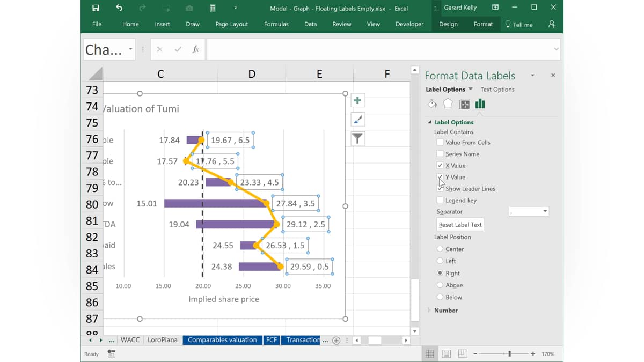The image size is (644, 362).
Task: Select Right label position radio
Action: point(440,273)
